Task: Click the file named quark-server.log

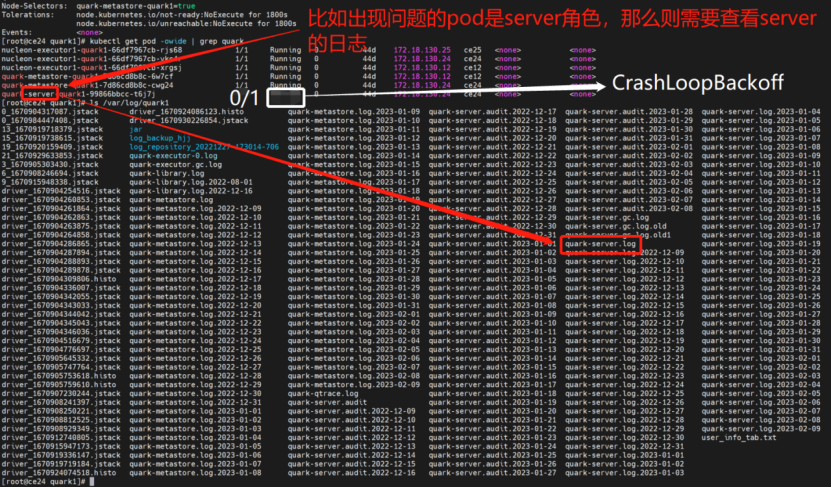Action: tap(600, 244)
